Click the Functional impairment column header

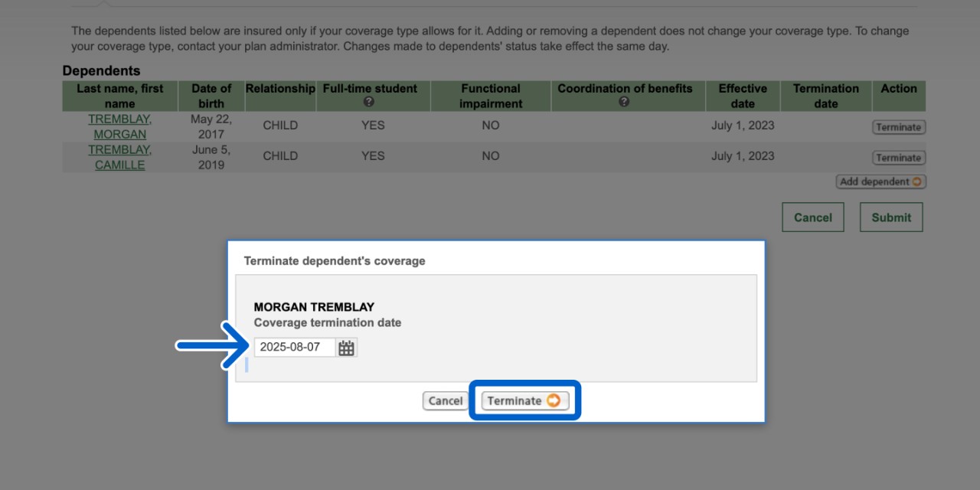click(491, 96)
